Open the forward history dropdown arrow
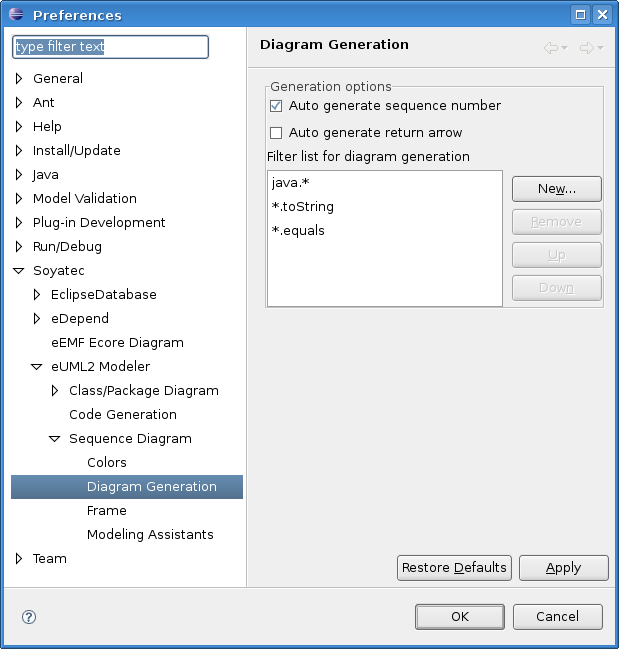Image resolution: width=619 pixels, height=649 pixels. click(600, 48)
